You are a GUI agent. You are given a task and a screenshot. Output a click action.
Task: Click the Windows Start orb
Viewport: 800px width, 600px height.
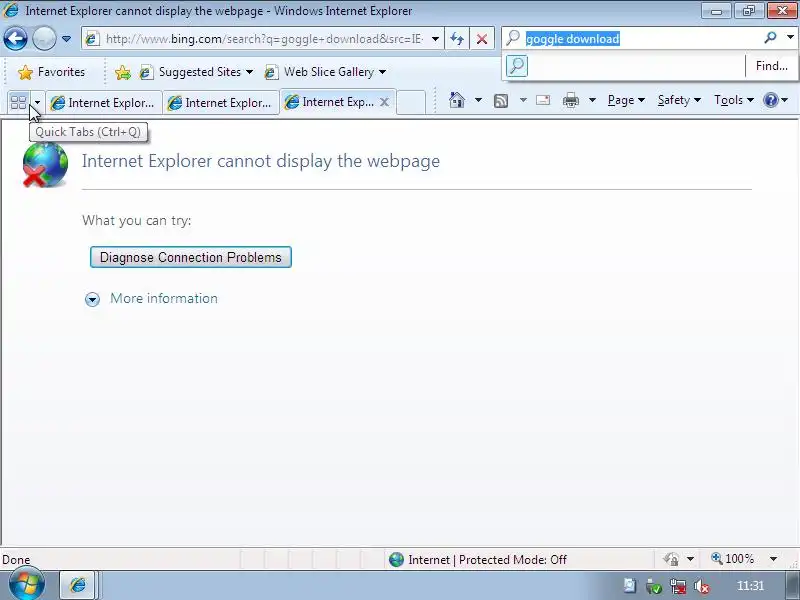27,584
